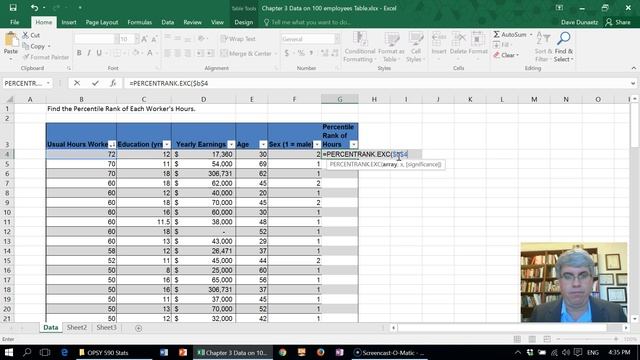The image size is (640, 360).
Task: Open the Usual Hours Worked filter dropdown
Action: 112,144
